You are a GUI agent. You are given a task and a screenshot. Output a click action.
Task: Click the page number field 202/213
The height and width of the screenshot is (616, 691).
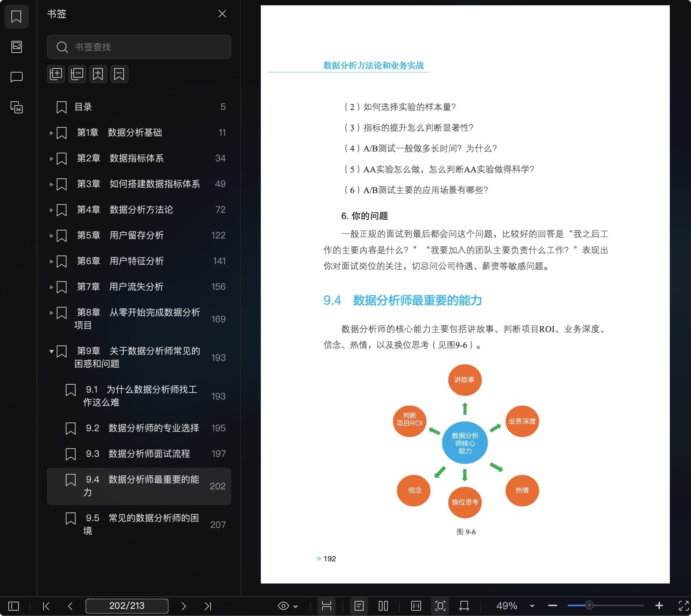coord(127,606)
